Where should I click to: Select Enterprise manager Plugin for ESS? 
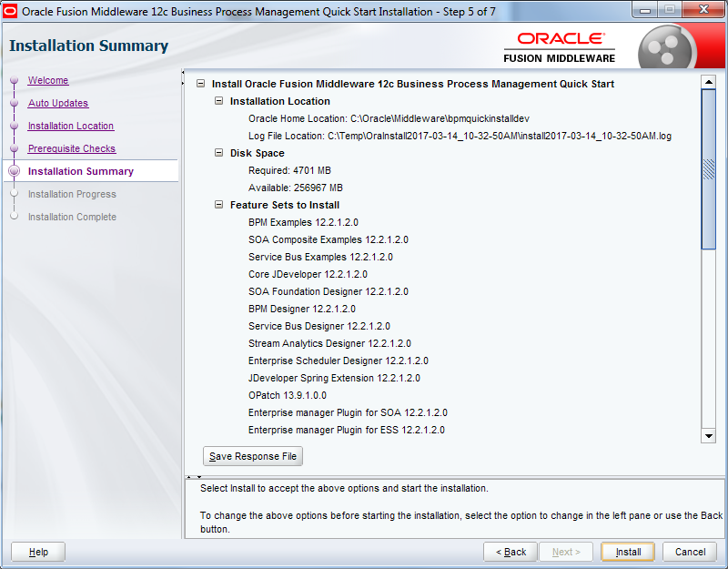point(347,430)
